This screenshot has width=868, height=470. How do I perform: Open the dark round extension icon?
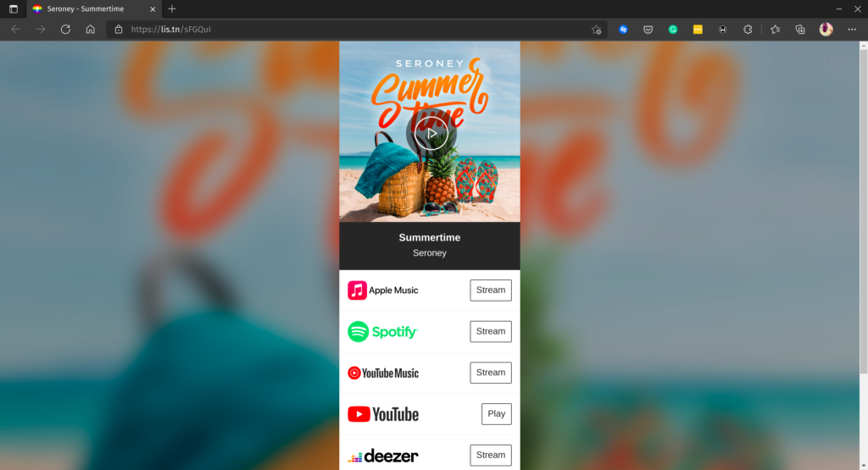tap(722, 30)
